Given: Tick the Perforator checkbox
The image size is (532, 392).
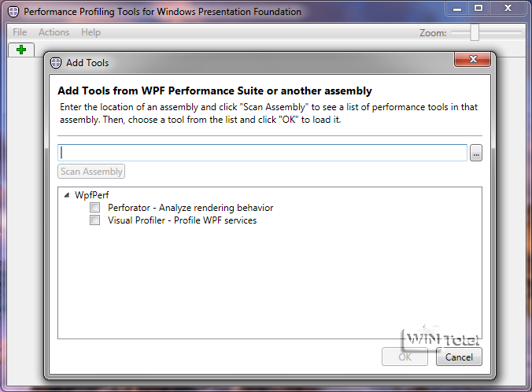Looking at the screenshot, I should click(94, 207).
